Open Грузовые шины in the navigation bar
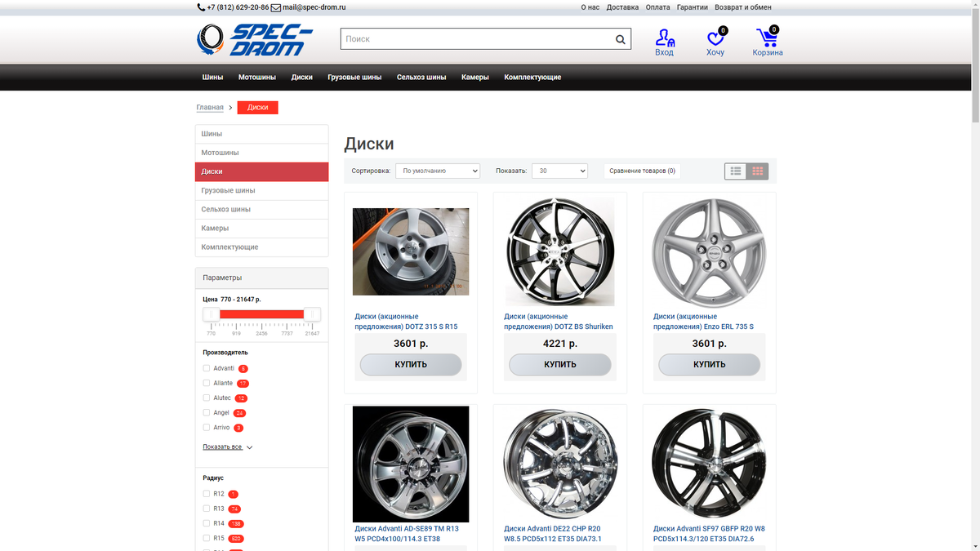 pos(354,78)
